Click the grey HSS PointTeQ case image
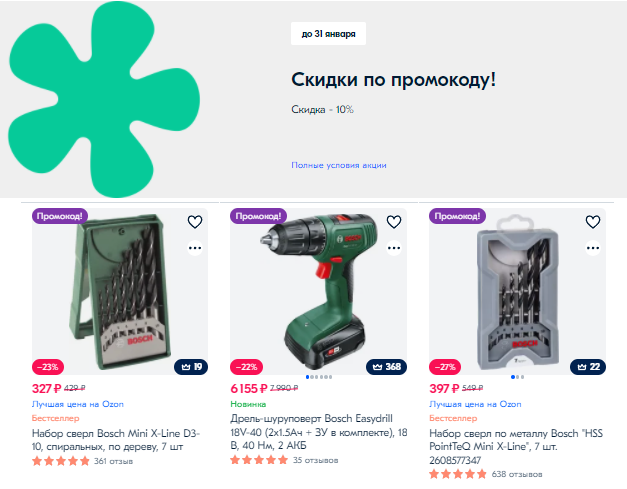The image size is (627, 489). (517, 291)
